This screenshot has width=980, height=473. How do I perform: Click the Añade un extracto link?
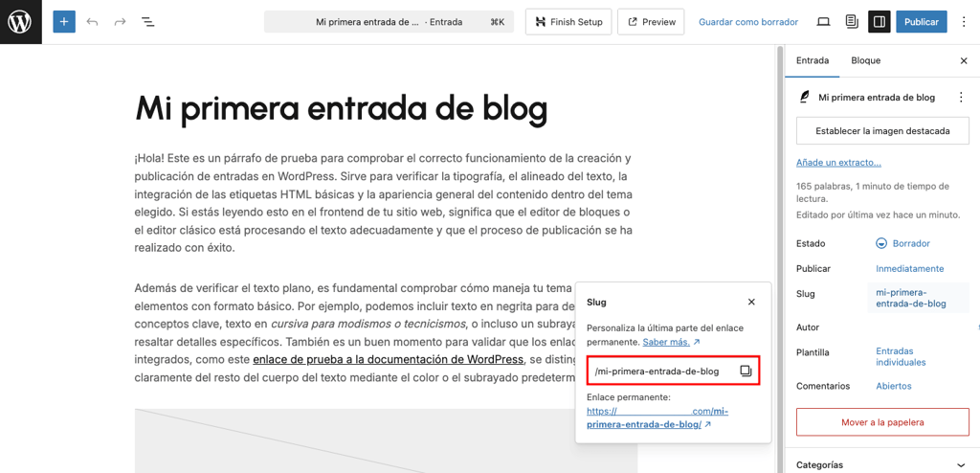[838, 163]
